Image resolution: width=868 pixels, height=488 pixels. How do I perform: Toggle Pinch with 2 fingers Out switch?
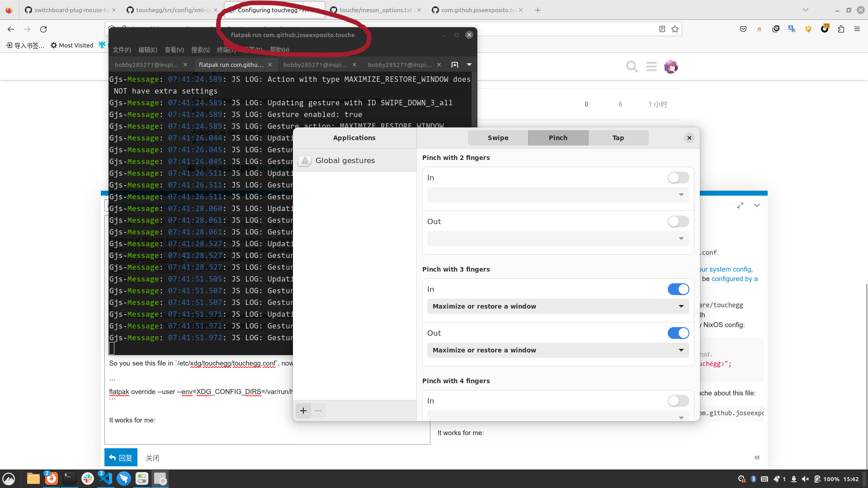678,221
